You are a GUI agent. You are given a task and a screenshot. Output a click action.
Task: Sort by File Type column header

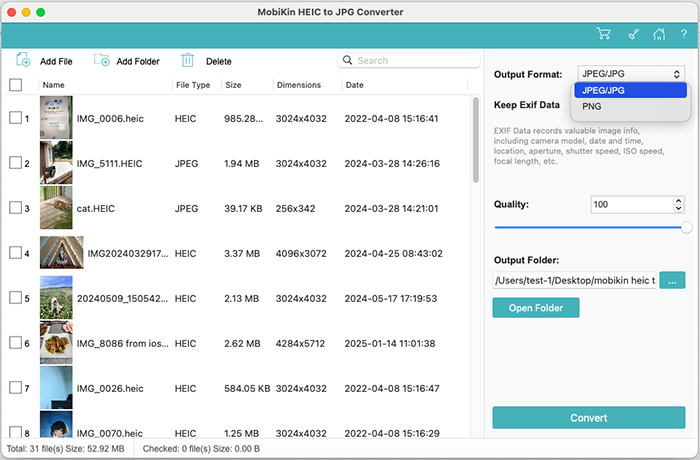coord(193,85)
